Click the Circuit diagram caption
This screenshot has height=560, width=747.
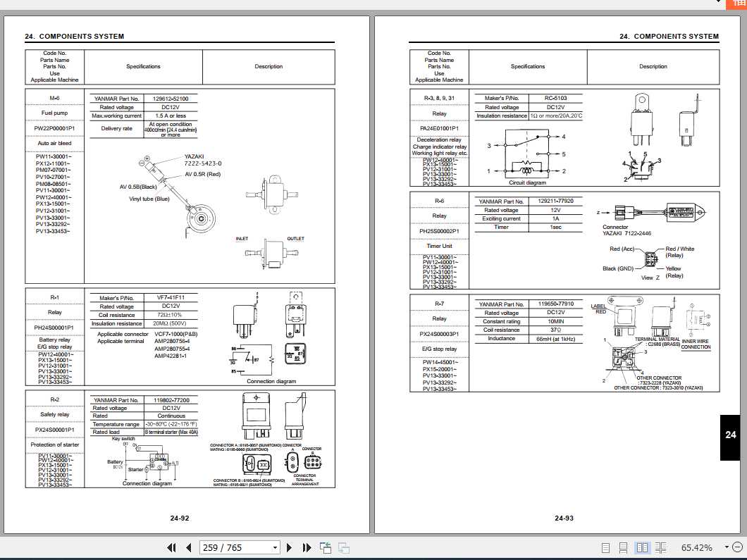point(527,182)
